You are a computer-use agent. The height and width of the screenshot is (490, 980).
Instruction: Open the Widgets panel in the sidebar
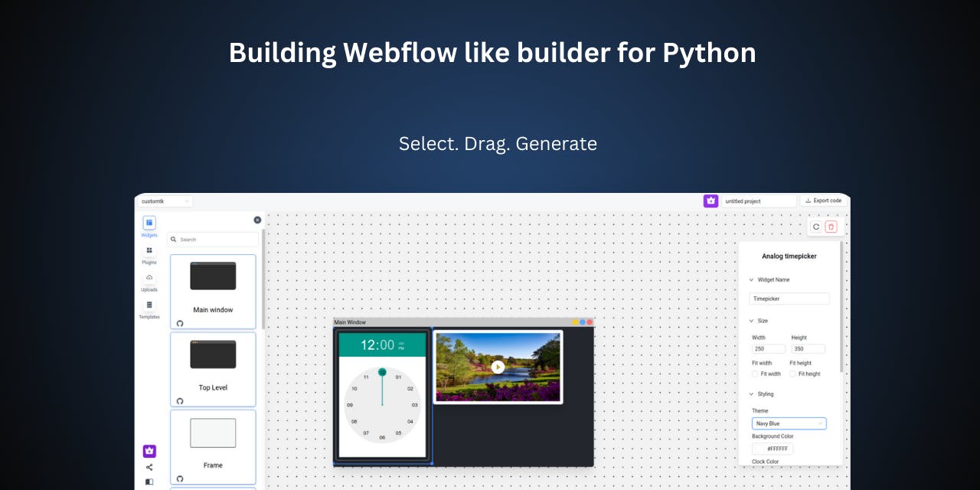pos(149,223)
